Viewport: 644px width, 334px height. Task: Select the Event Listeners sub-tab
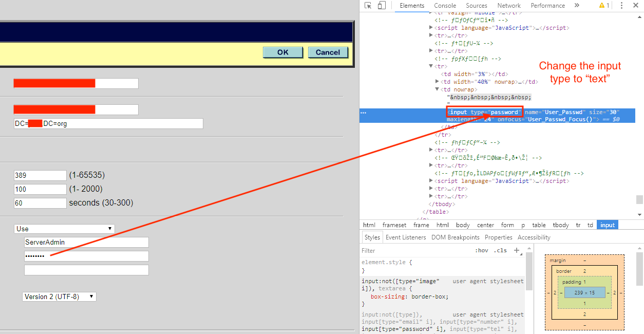coord(406,237)
